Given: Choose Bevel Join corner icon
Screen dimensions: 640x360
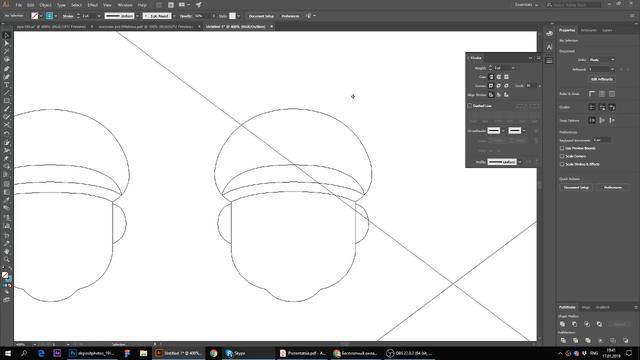Looking at the screenshot, I should 506,86.
